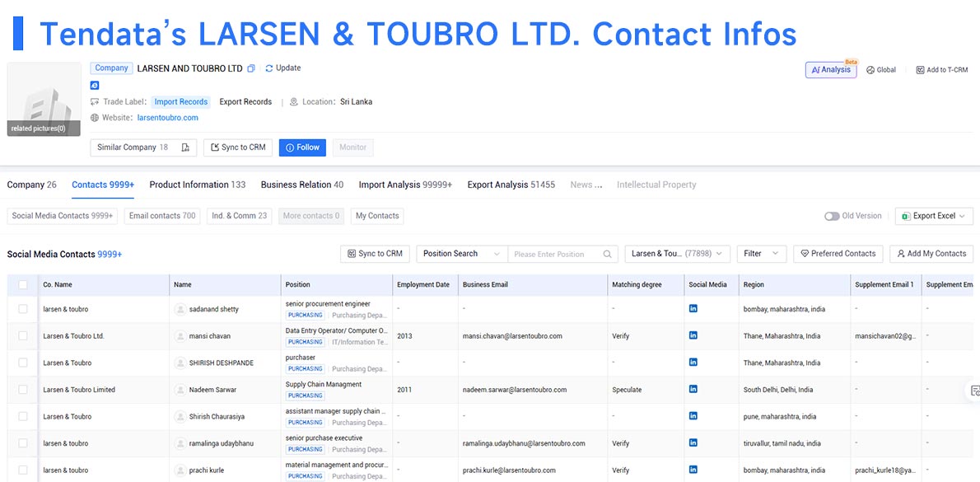Open the larsentoubro.com website link

(168, 118)
